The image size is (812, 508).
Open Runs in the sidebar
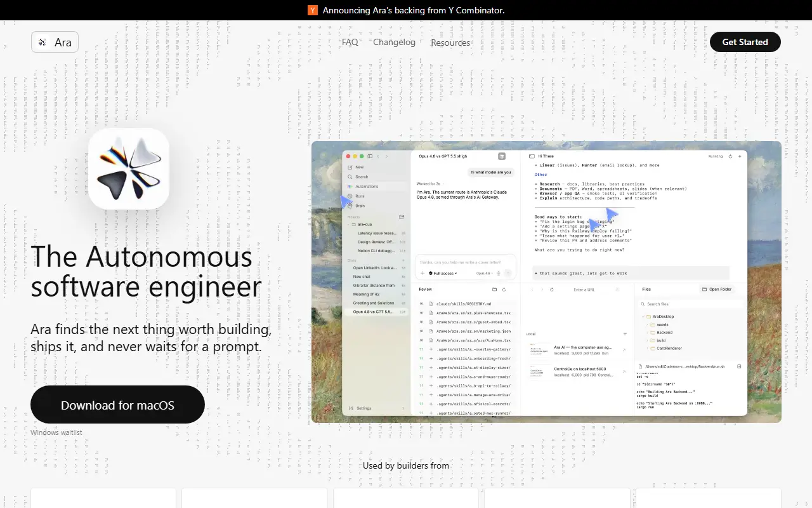tap(376, 196)
